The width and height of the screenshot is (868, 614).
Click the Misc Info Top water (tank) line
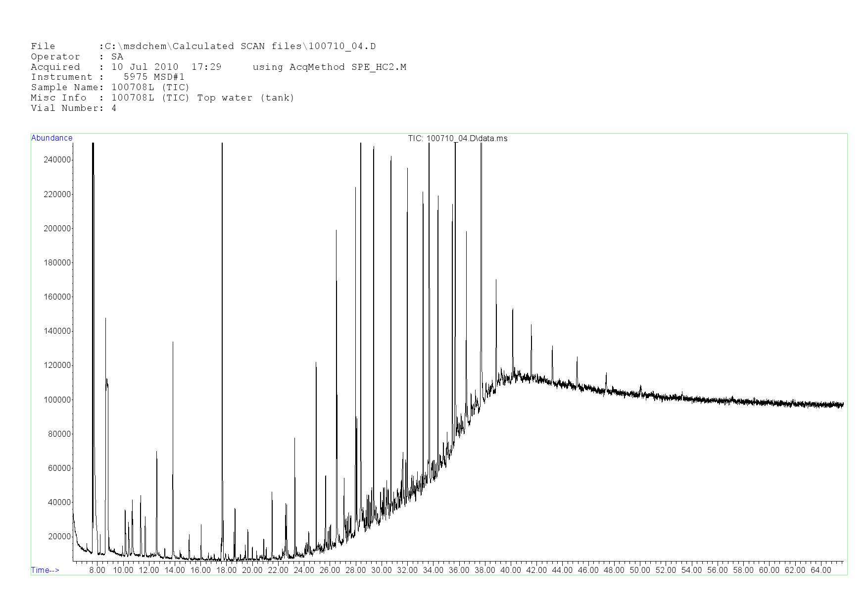[x=162, y=98]
